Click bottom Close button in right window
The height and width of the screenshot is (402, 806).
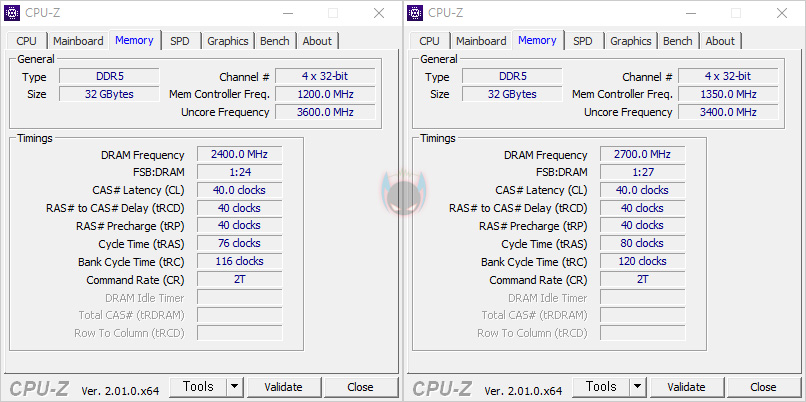pyautogui.click(x=763, y=387)
